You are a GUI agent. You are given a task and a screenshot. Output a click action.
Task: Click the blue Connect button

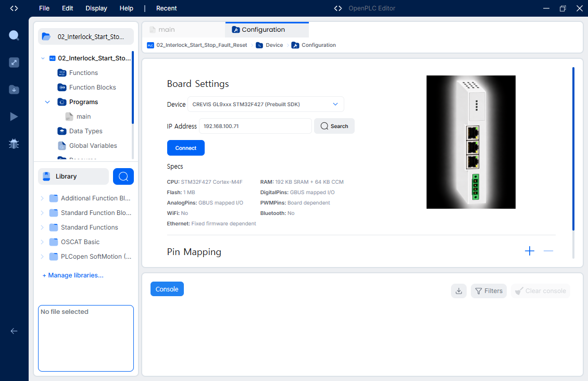click(185, 148)
